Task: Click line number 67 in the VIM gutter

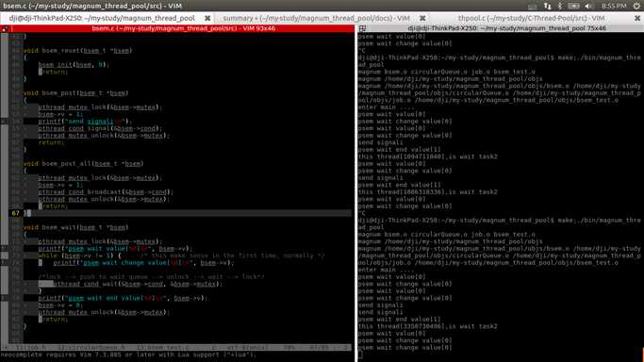Action: (x=16, y=213)
